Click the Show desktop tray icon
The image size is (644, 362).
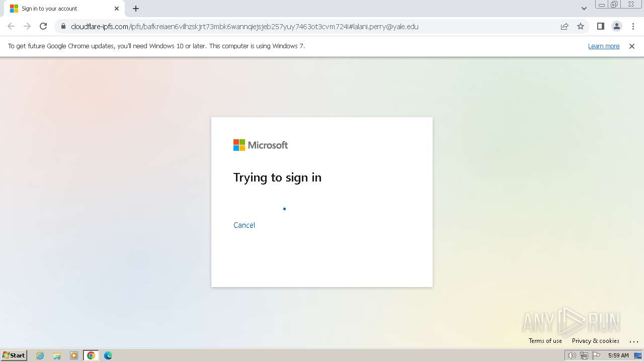coord(638,355)
